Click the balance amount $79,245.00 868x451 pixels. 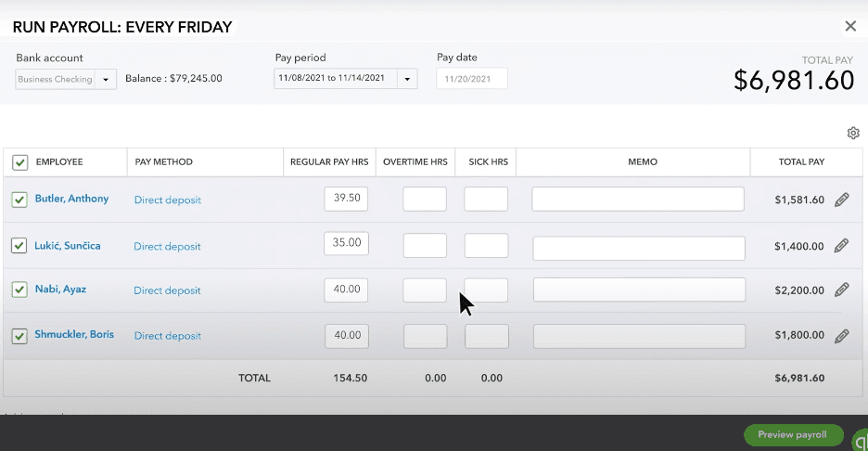coord(196,78)
